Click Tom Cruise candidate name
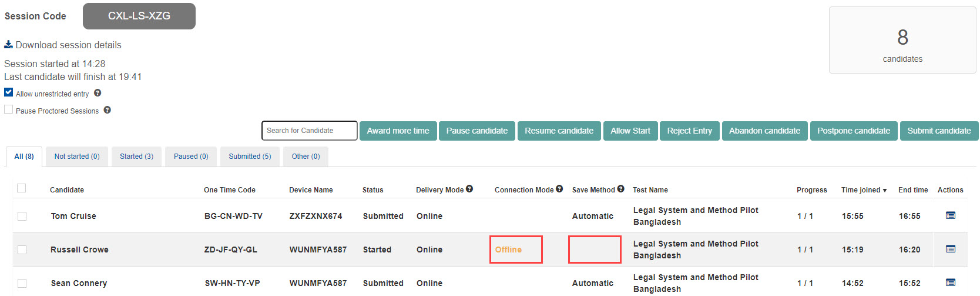 click(x=73, y=216)
